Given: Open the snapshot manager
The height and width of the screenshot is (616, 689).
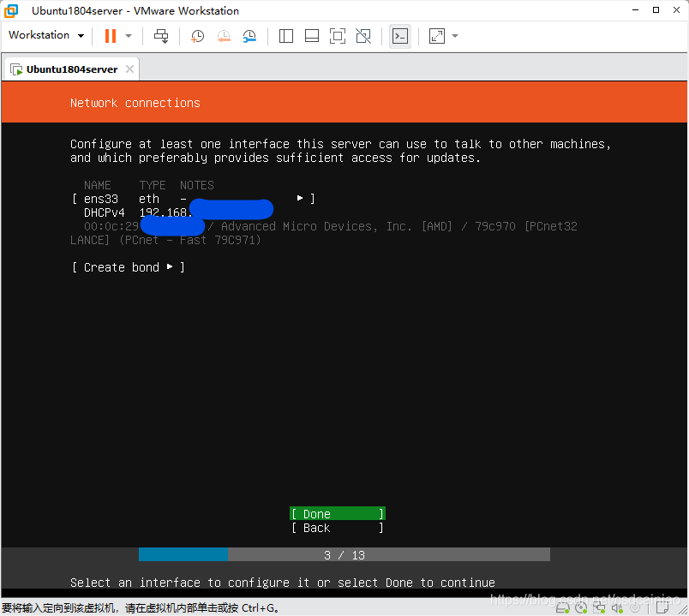Looking at the screenshot, I should coord(249,36).
